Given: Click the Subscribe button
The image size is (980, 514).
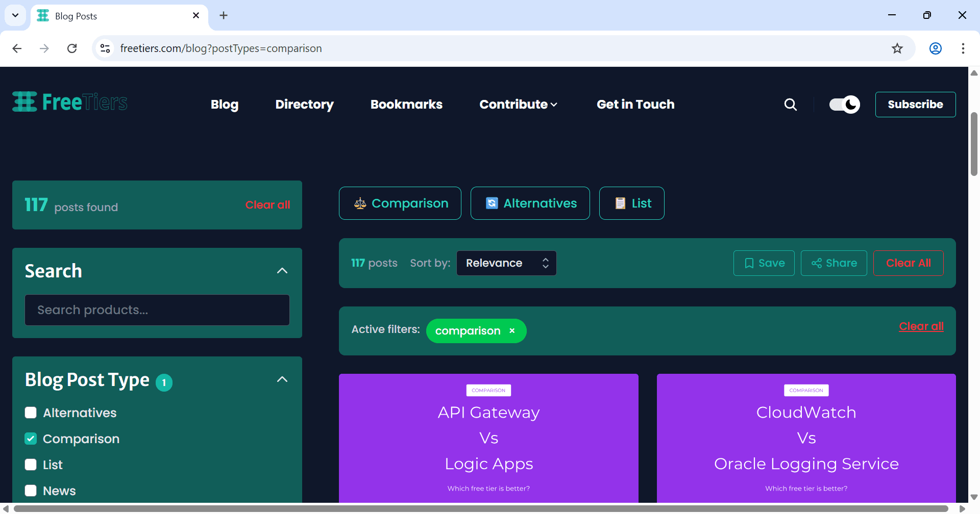Looking at the screenshot, I should coord(915,105).
